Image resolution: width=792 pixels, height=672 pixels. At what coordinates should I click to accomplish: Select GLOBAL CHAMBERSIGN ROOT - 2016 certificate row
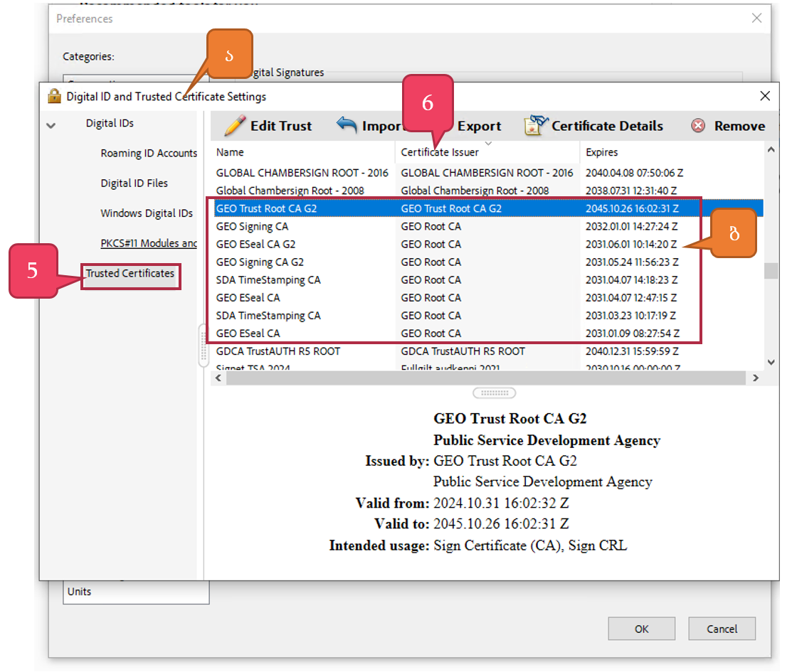click(x=487, y=173)
